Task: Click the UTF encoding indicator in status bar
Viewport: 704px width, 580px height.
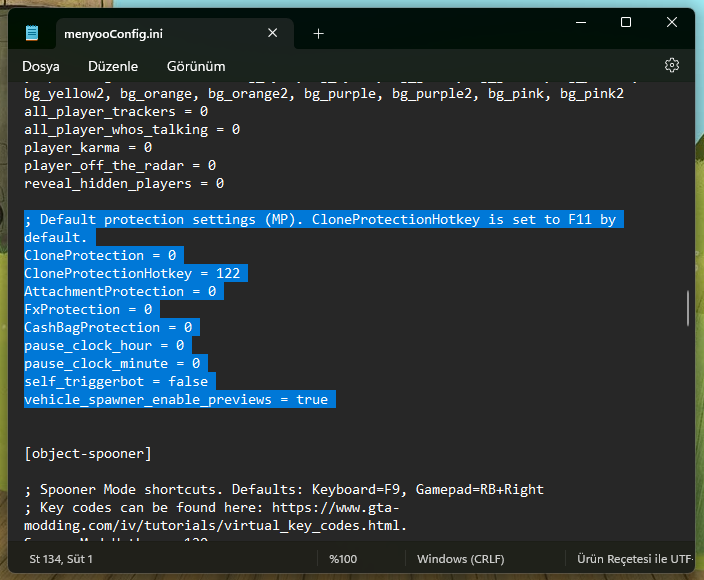Action: click(634, 559)
